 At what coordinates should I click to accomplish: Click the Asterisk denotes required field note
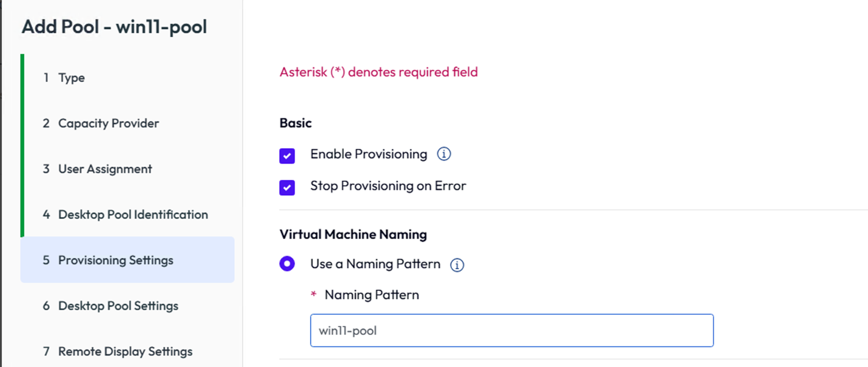[378, 72]
